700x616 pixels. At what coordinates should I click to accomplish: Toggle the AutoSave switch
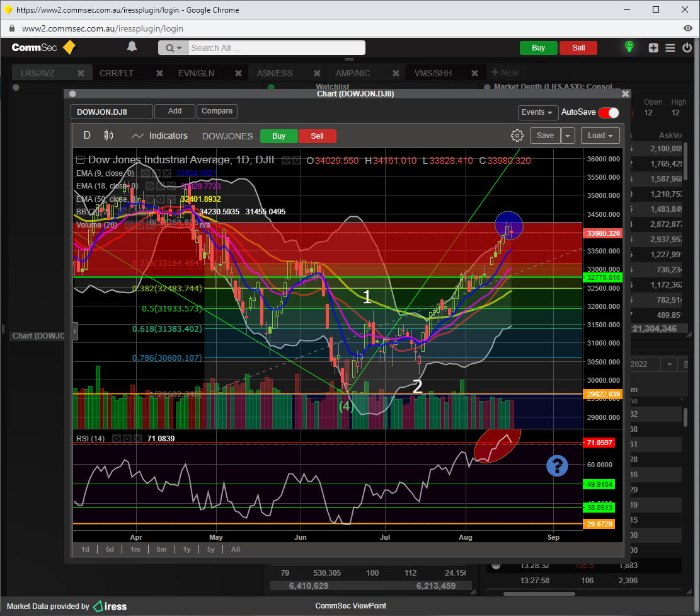pos(608,112)
